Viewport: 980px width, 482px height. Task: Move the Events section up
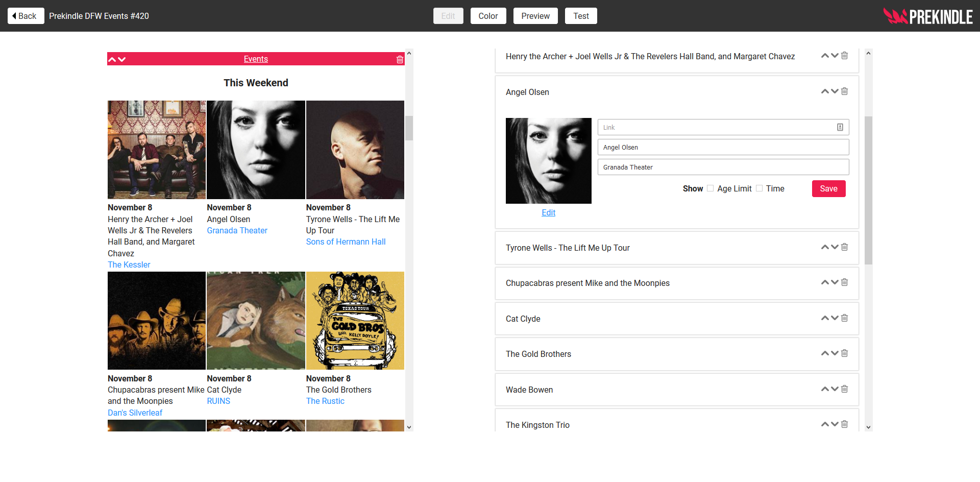pos(112,59)
